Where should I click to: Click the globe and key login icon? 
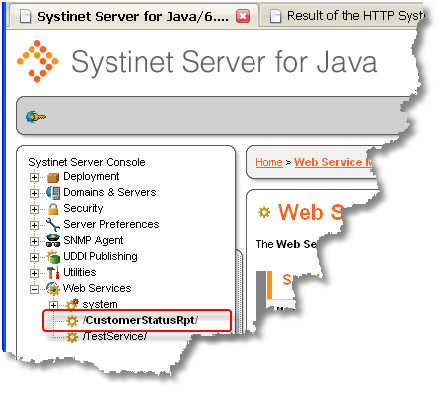[x=36, y=117]
